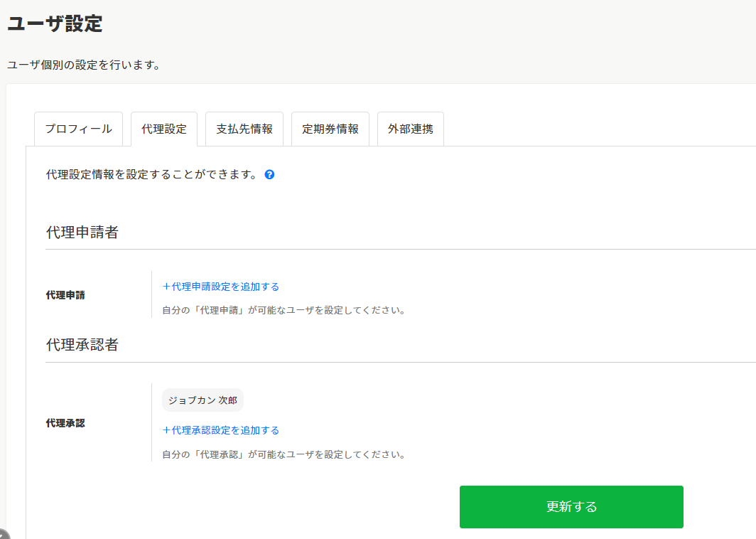Click the bold 代理申請 row label
Viewport: 756px width, 539px height.
[x=65, y=294]
